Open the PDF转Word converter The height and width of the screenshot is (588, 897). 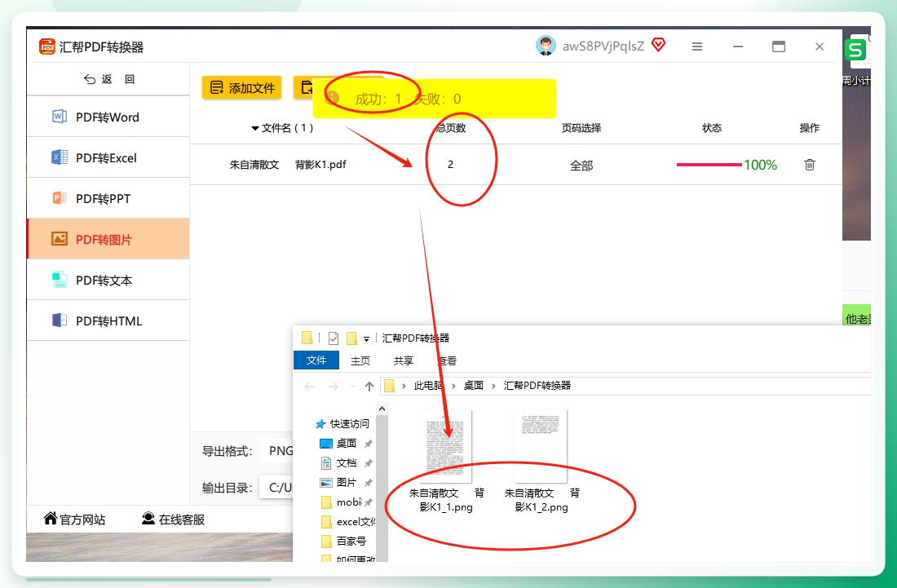[x=108, y=117]
